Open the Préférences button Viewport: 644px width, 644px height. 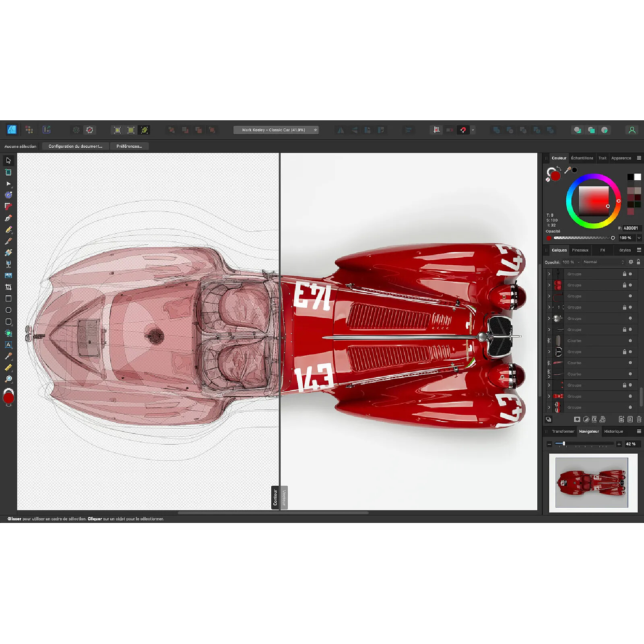pyautogui.click(x=129, y=146)
